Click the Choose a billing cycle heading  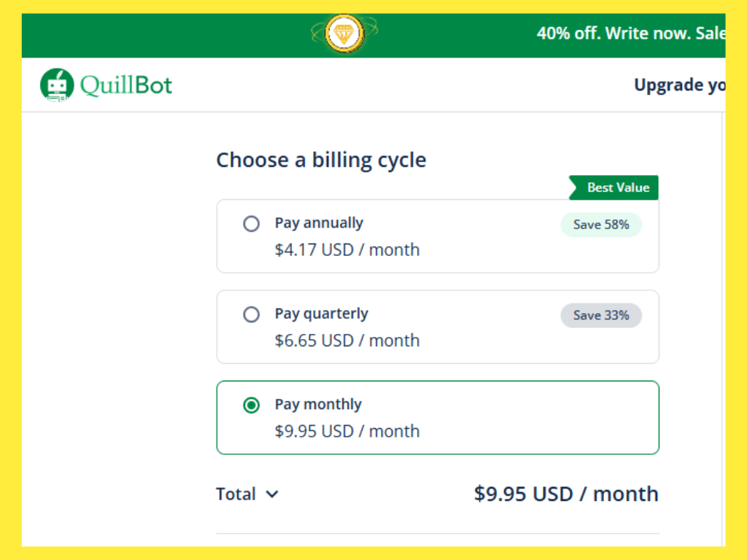pyautogui.click(x=321, y=160)
